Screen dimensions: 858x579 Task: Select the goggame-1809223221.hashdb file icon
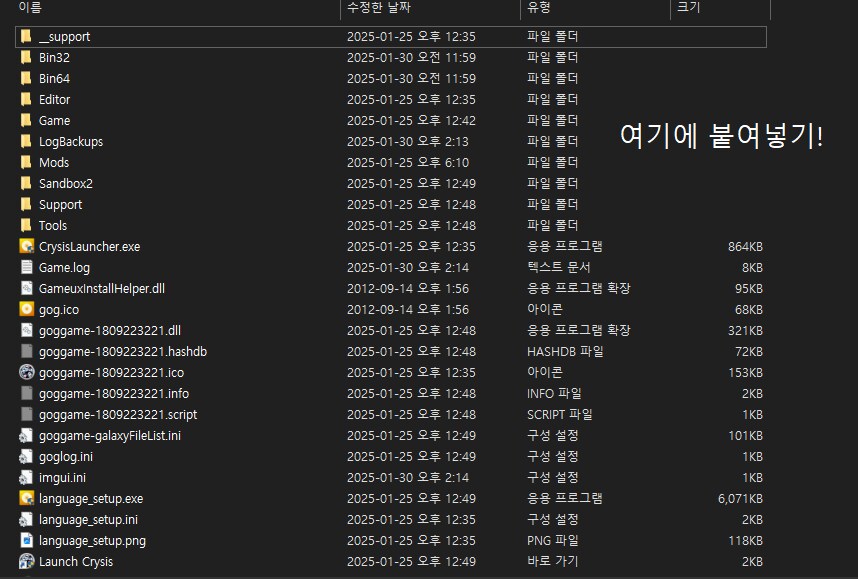click(26, 351)
